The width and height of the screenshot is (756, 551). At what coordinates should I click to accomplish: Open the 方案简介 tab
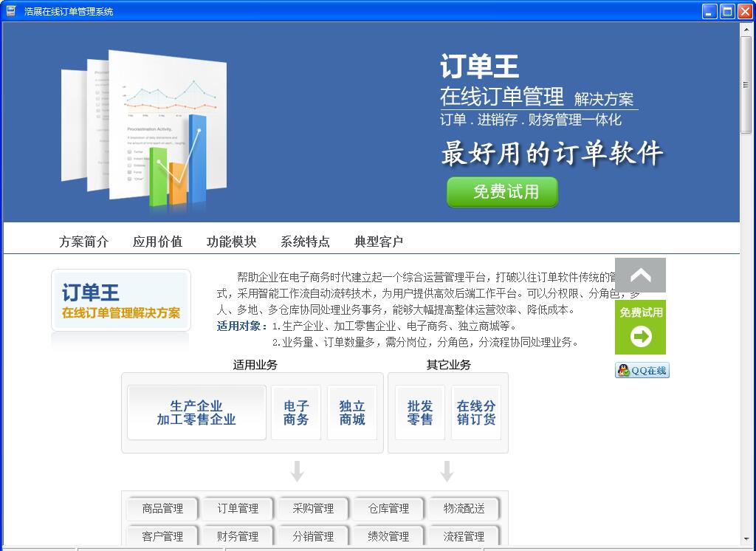83,242
